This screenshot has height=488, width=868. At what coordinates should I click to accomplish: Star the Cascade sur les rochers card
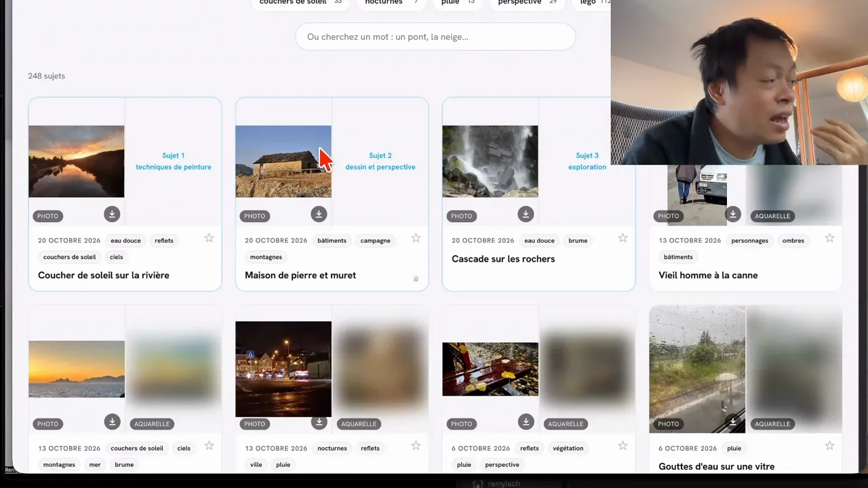pos(623,238)
